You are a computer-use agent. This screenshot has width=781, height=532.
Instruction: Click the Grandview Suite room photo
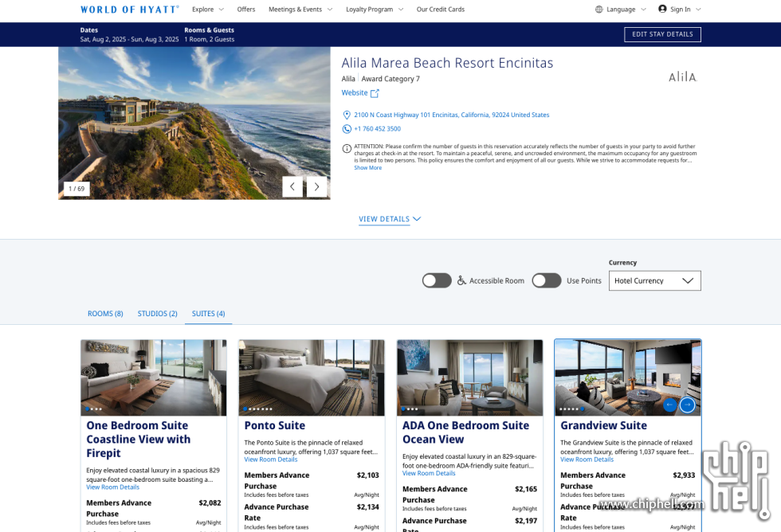[628, 377]
